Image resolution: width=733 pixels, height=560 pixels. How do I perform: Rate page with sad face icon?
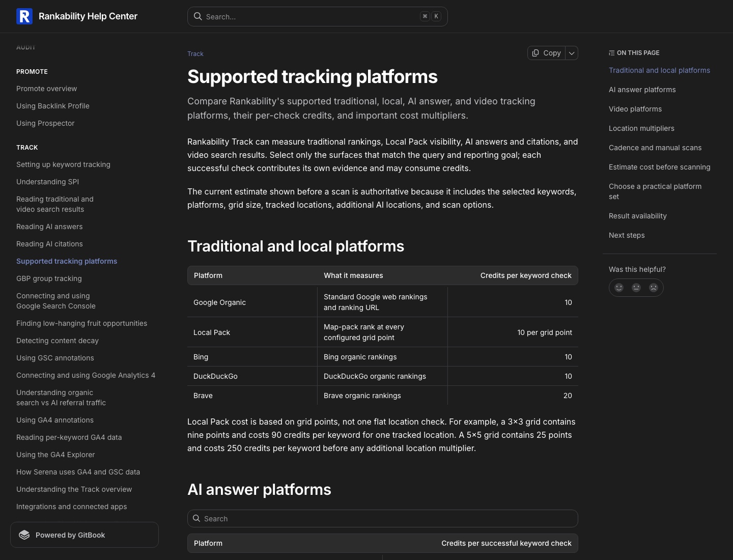654,288
